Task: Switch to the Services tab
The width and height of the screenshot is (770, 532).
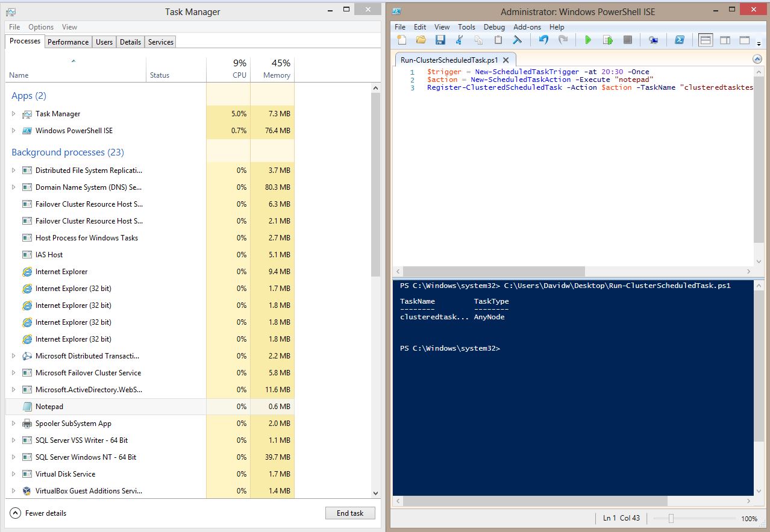Action: [x=161, y=42]
